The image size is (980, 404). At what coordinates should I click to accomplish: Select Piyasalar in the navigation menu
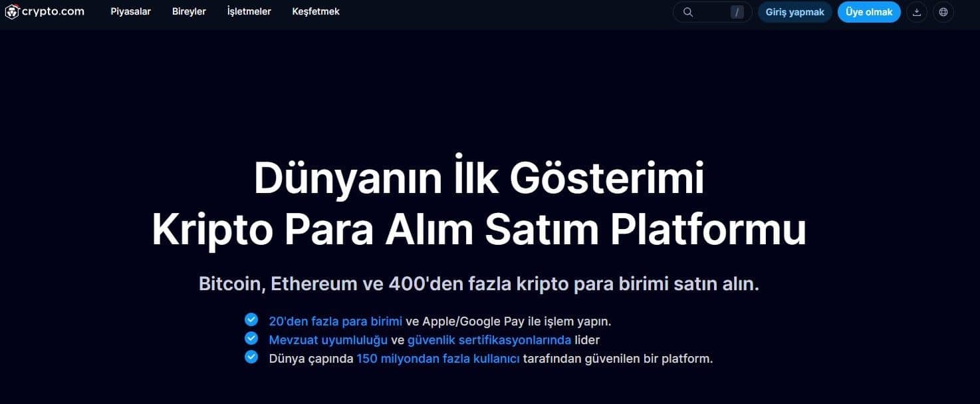pos(130,11)
